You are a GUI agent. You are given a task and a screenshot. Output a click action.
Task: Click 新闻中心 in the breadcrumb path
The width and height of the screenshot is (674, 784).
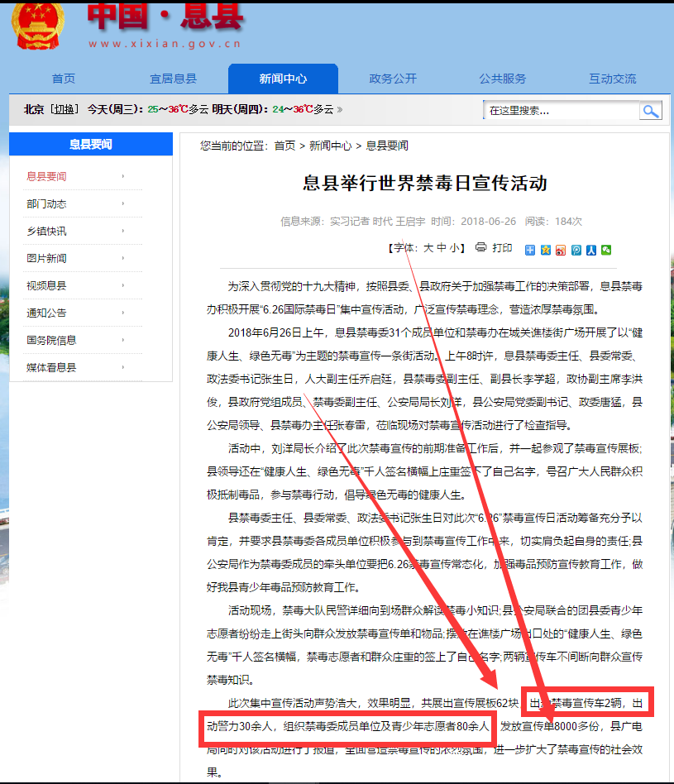pos(331,146)
